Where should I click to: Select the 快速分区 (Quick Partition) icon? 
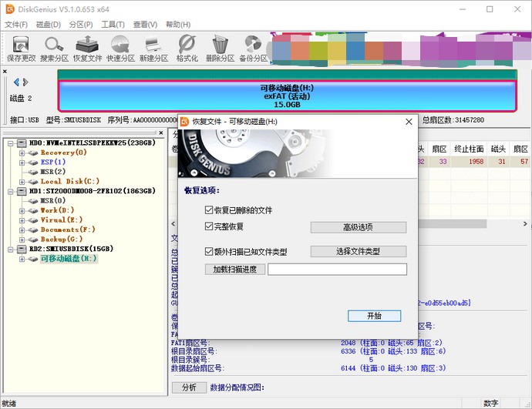pyautogui.click(x=120, y=48)
